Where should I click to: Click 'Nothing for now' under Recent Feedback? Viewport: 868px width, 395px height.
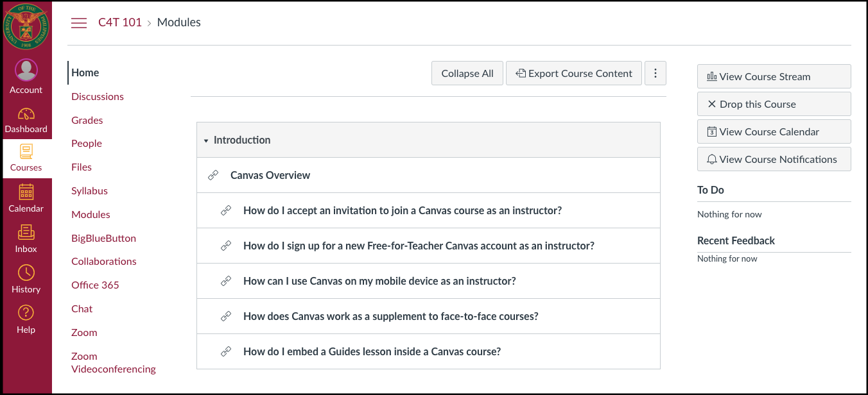pyautogui.click(x=727, y=258)
